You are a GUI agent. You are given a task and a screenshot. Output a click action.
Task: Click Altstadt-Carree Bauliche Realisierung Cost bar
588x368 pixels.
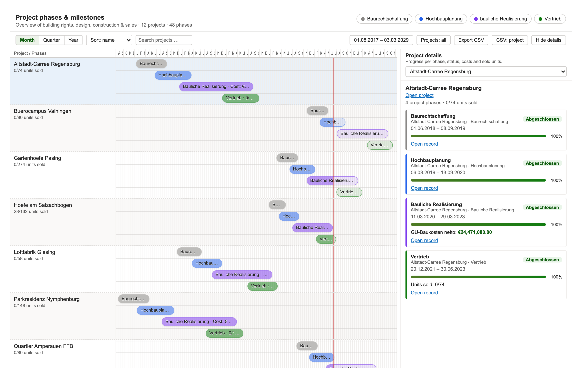click(x=216, y=86)
